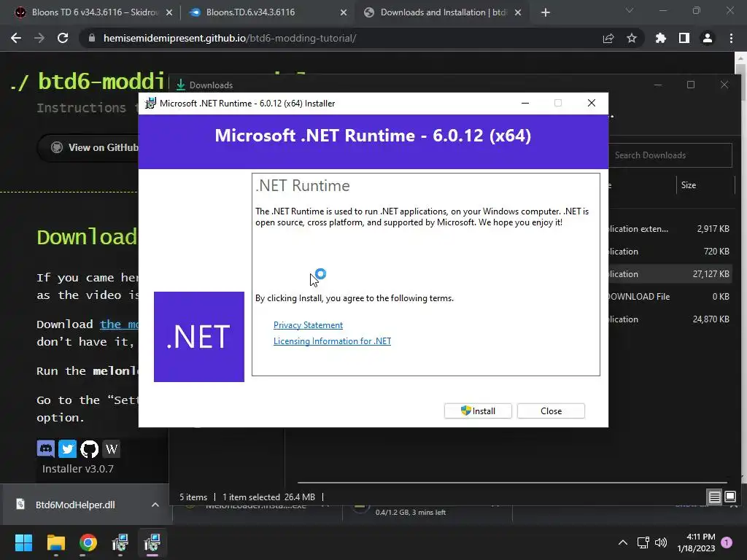Click the Explorer horizontal scrollbar

pos(512,483)
